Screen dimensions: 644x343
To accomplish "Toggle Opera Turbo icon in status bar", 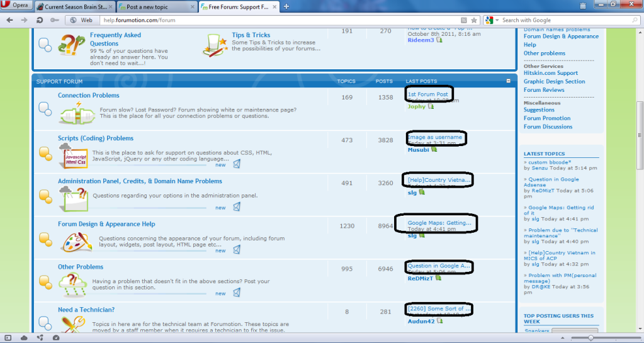I will pyautogui.click(x=56, y=338).
